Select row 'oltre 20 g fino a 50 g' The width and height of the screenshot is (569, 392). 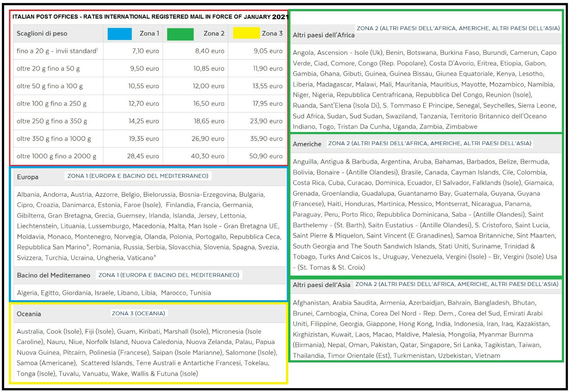[150, 68]
